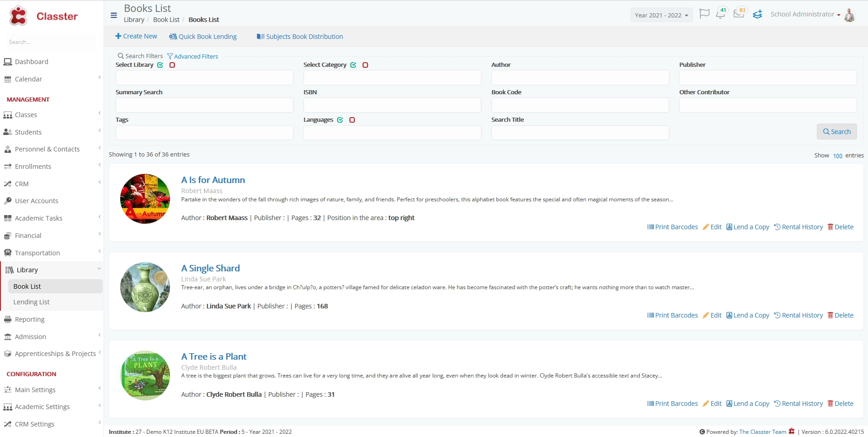Screen dimensions: 868x437
Task: Open Subjects Book Distribution
Action: point(300,37)
